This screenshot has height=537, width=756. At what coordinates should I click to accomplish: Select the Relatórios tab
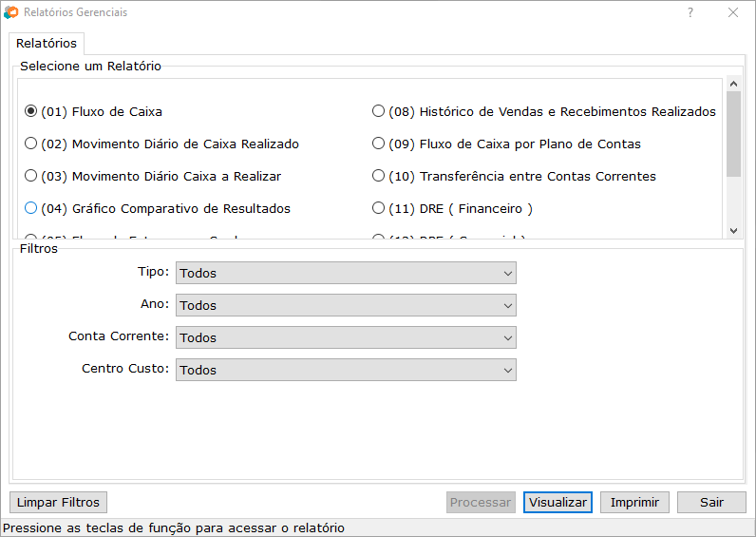[47, 44]
